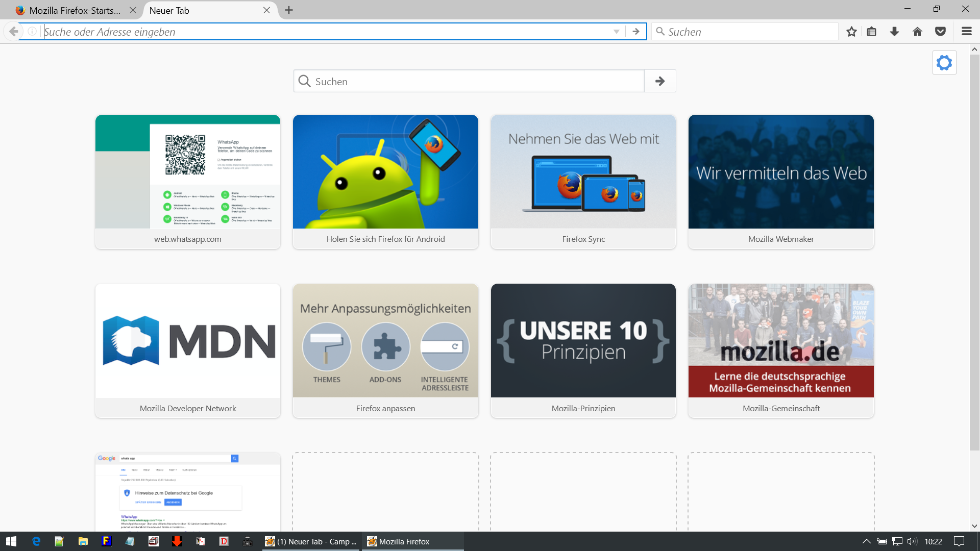
Task: Show hidden system tray icons
Action: pyautogui.click(x=866, y=541)
